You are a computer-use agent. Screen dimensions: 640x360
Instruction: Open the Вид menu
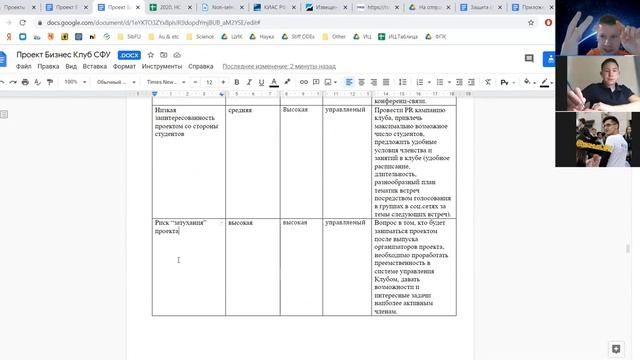(x=71, y=66)
